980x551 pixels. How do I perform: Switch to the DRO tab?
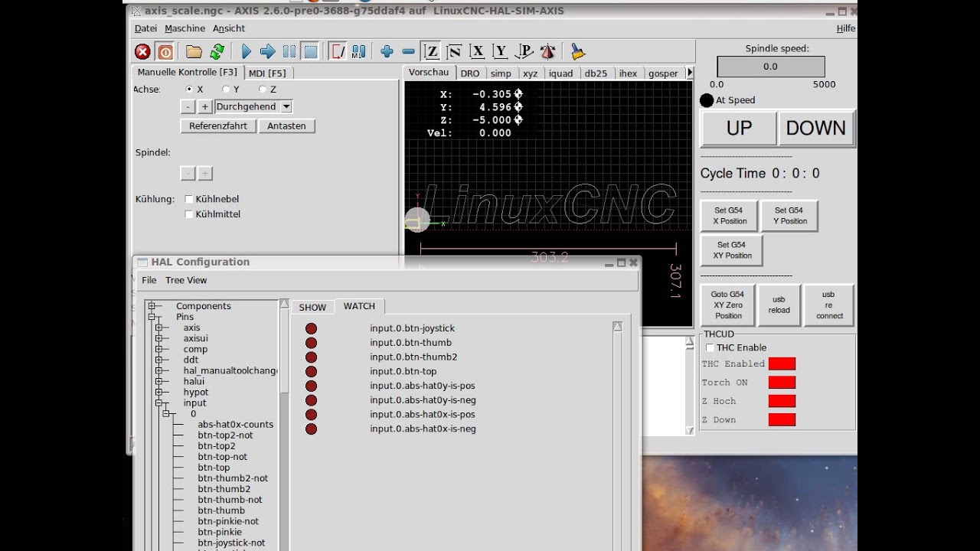(x=470, y=73)
